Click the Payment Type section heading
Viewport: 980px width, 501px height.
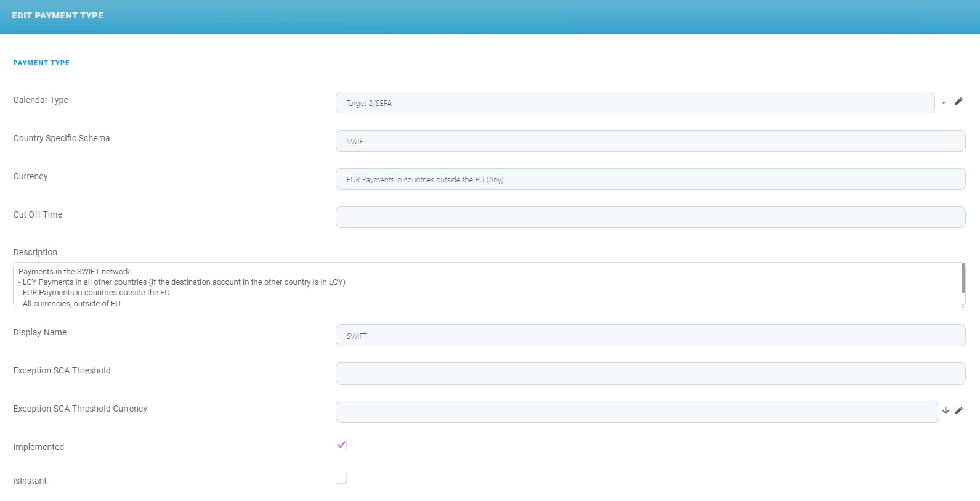41,63
